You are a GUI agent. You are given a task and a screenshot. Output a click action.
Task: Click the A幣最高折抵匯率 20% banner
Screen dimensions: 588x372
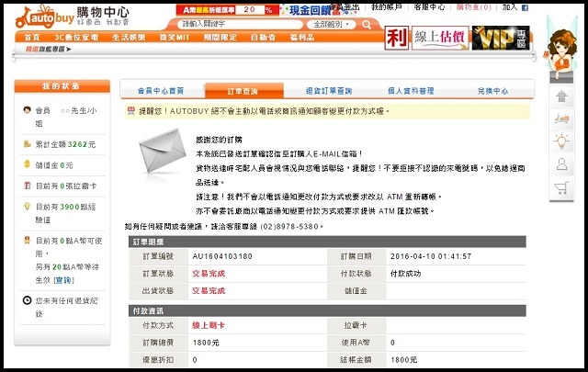tap(227, 10)
